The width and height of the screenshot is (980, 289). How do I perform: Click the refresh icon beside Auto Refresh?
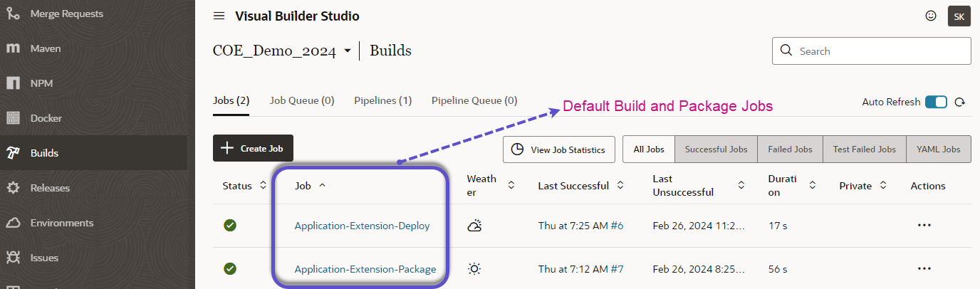(x=959, y=103)
